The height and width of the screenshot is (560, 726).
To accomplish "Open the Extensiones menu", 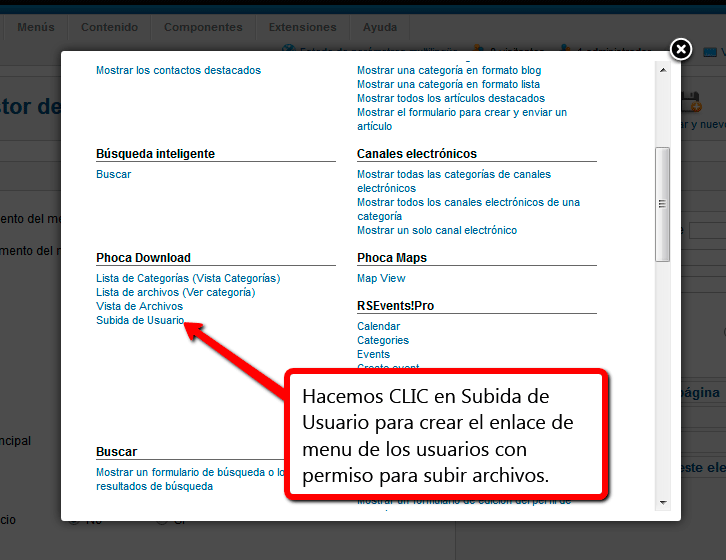I will click(x=302, y=27).
